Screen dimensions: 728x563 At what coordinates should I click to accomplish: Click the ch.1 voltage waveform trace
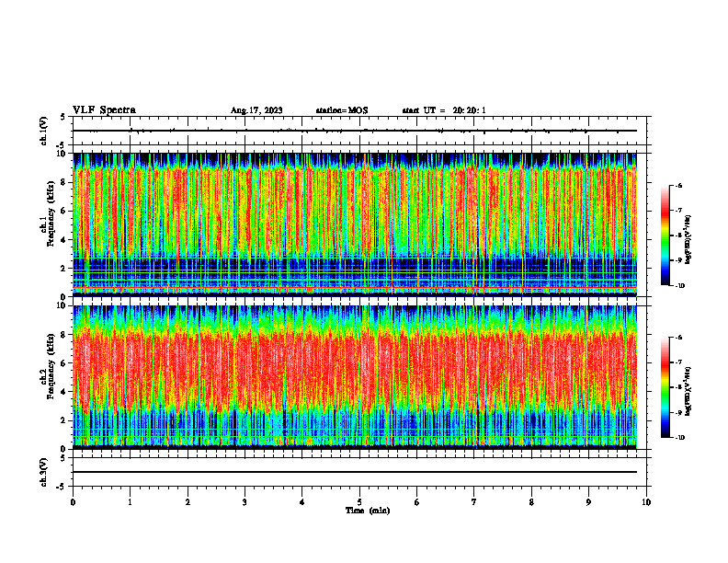tap(355, 131)
